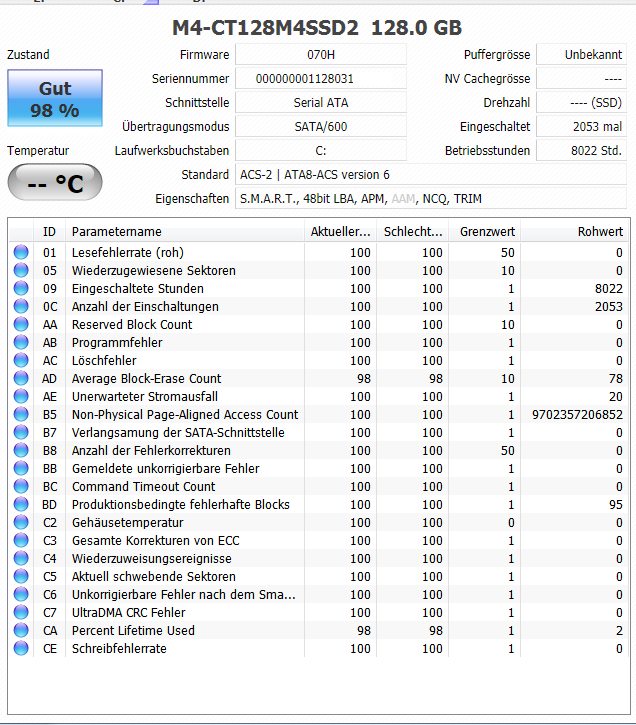Click the status icon for Aktuell schwebende Sektoren
Image resolution: width=636 pixels, height=725 pixels.
tap(21, 577)
